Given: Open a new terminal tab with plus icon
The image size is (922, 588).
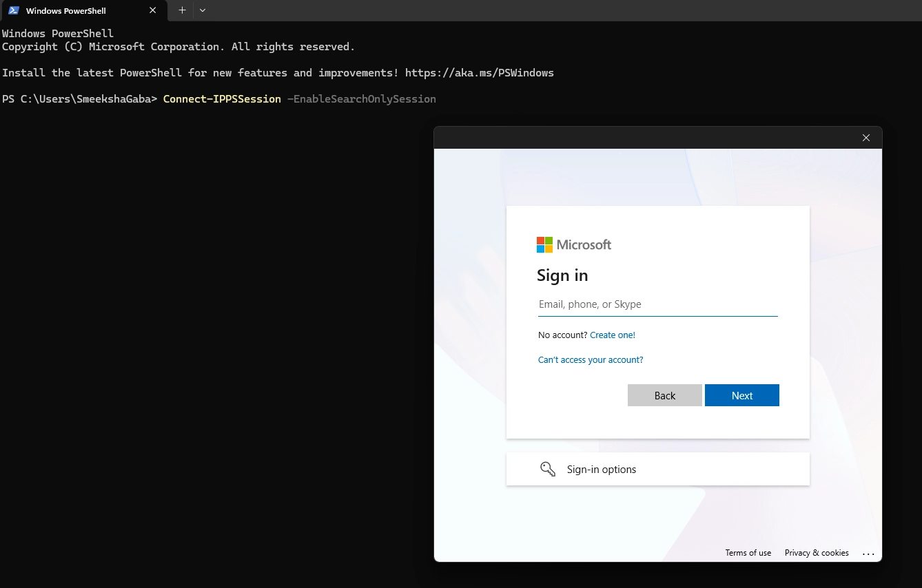Looking at the screenshot, I should 182,10.
